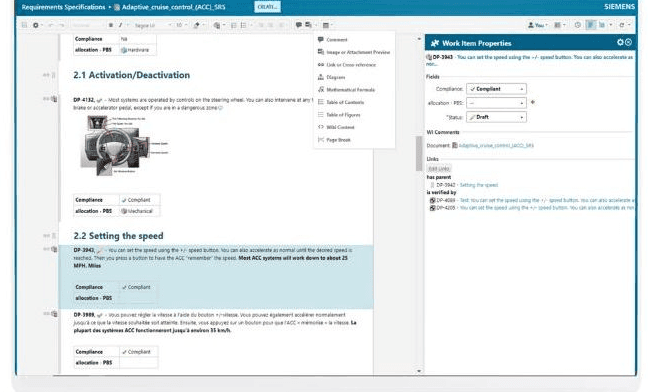
Task: Open parent link DP-3942 Setting the speed
Action: point(467,185)
